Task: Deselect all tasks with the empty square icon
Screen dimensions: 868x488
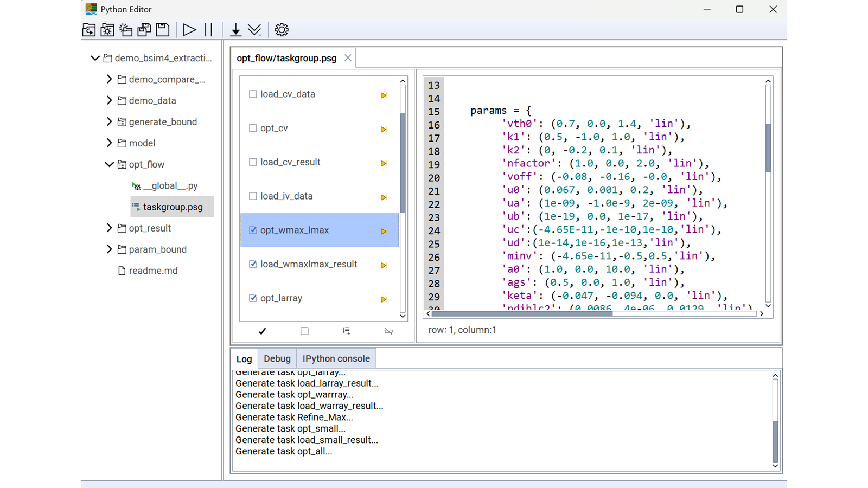Action: point(304,331)
